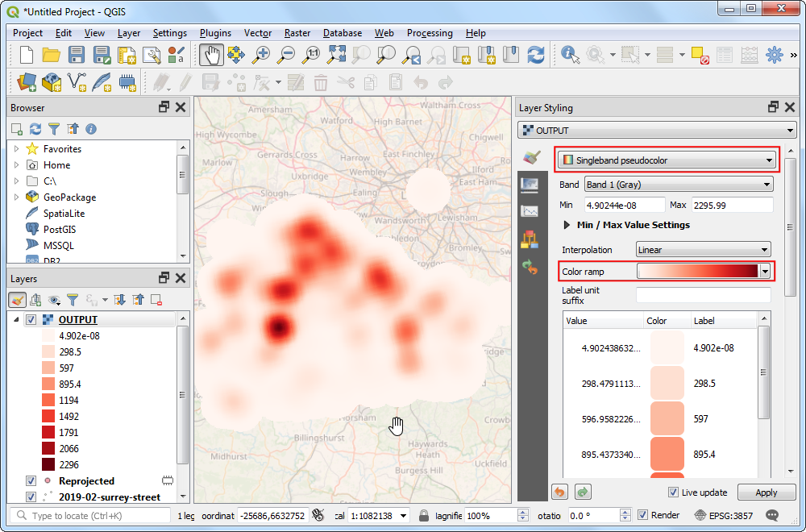Image resolution: width=806 pixels, height=532 pixels.
Task: Click the Save Project floppy icon
Action: (x=77, y=55)
